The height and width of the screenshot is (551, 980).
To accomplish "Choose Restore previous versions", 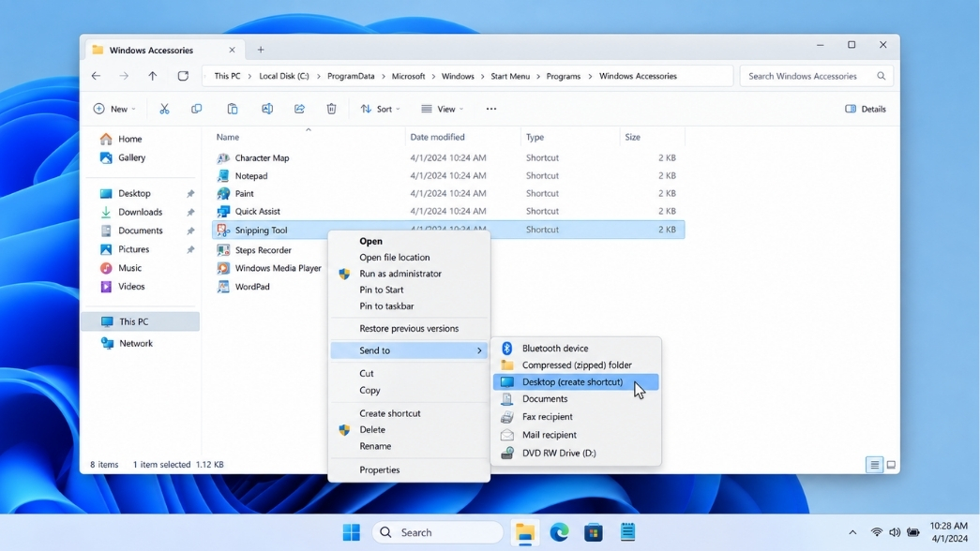I will click(409, 329).
